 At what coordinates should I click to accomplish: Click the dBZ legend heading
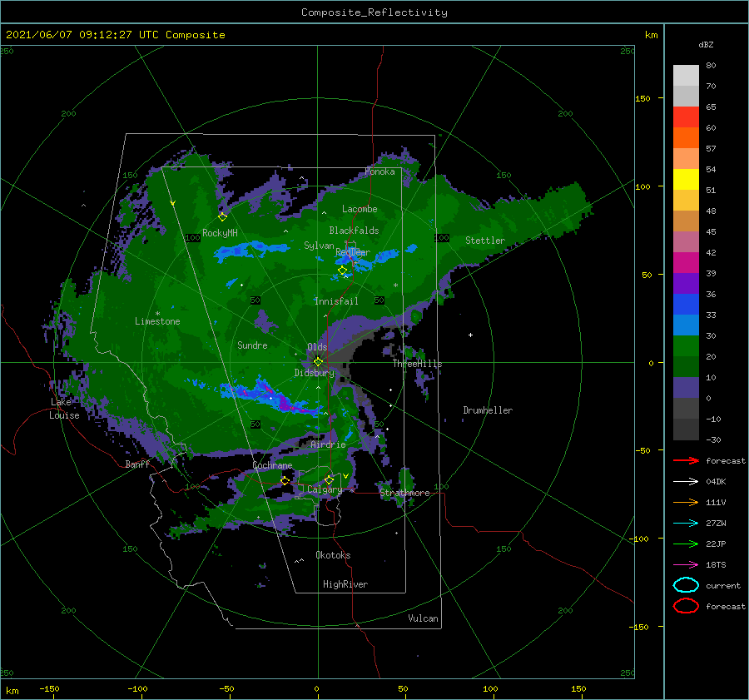pyautogui.click(x=706, y=44)
